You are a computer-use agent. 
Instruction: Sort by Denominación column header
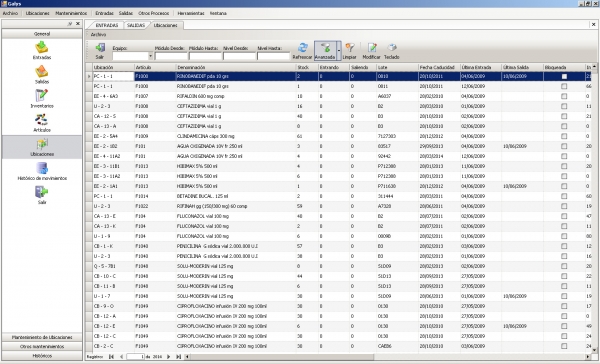[236, 67]
